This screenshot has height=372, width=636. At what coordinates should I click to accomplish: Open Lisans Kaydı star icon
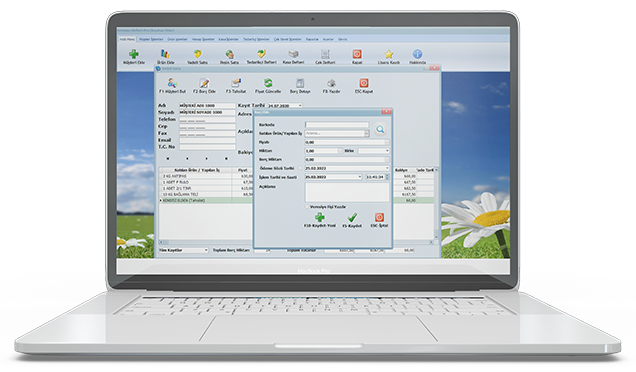pyautogui.click(x=389, y=54)
